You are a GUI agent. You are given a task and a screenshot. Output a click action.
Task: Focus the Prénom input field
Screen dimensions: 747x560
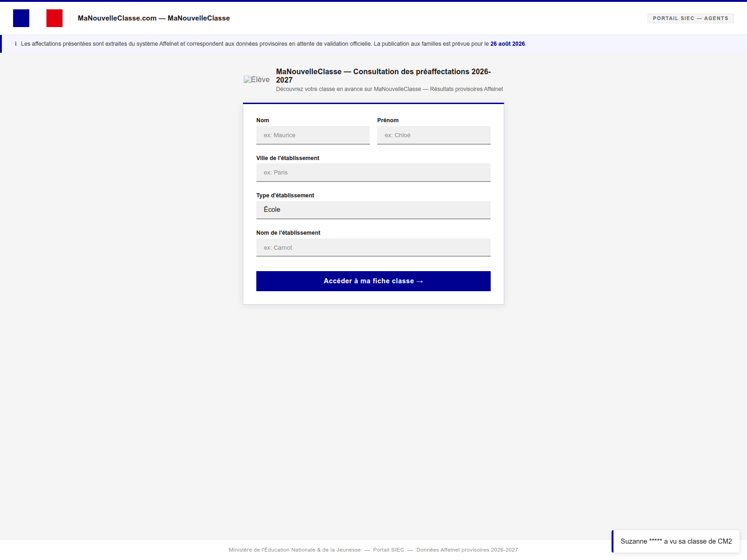[434, 135]
